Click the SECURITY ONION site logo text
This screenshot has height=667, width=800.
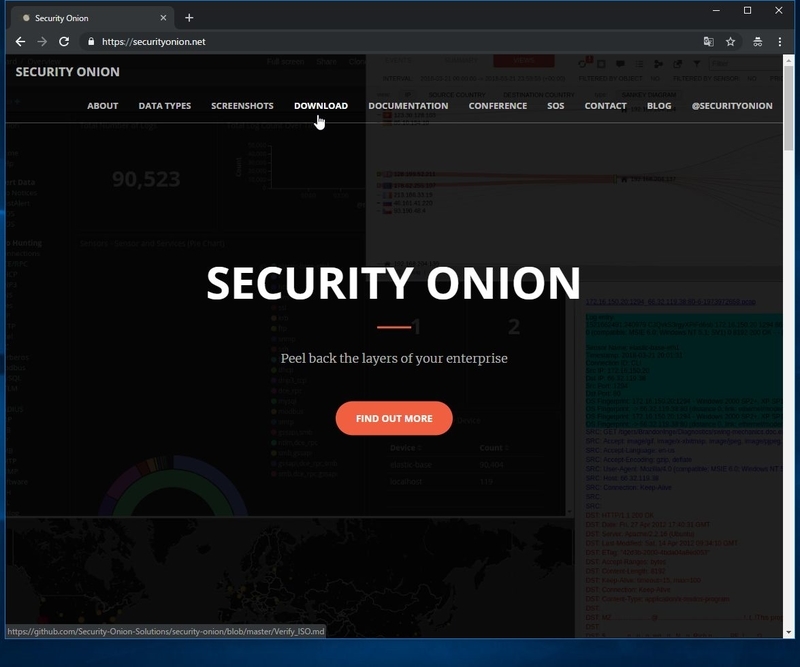click(67, 72)
